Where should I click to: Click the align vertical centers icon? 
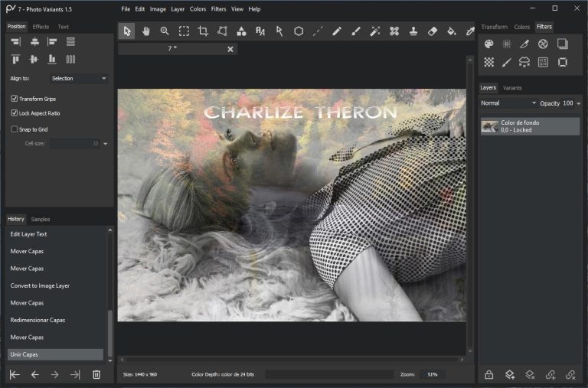tap(34, 59)
